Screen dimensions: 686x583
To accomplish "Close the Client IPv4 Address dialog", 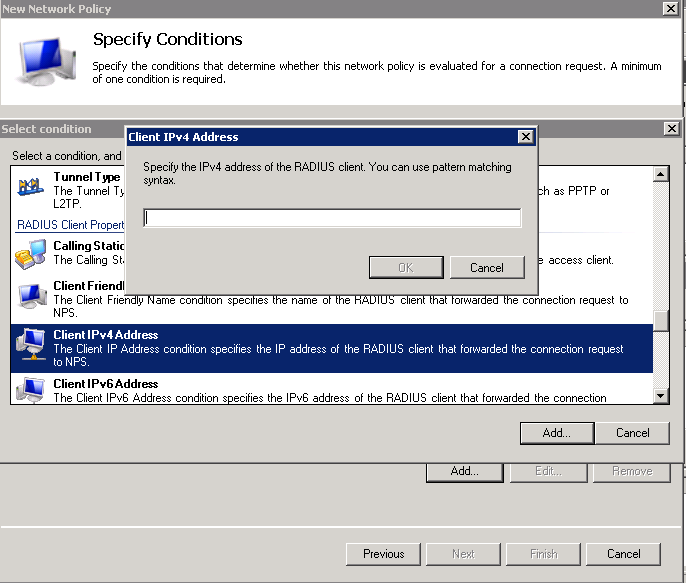I will pos(525,137).
